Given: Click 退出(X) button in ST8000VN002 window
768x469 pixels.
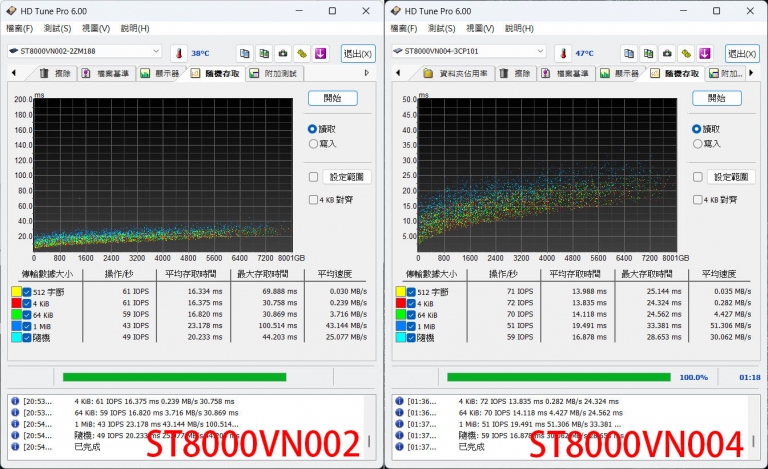Looking at the screenshot, I should click(x=358, y=53).
